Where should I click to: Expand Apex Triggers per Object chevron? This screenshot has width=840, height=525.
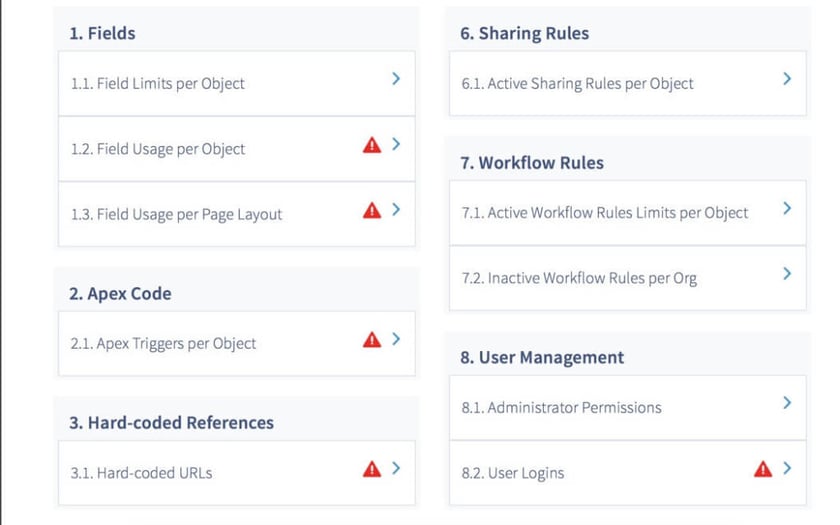click(x=396, y=339)
